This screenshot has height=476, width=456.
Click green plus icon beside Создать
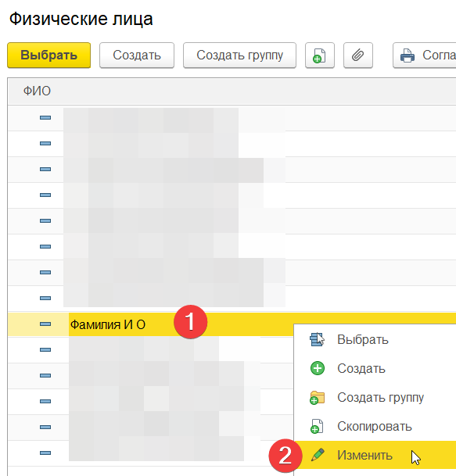(x=318, y=368)
